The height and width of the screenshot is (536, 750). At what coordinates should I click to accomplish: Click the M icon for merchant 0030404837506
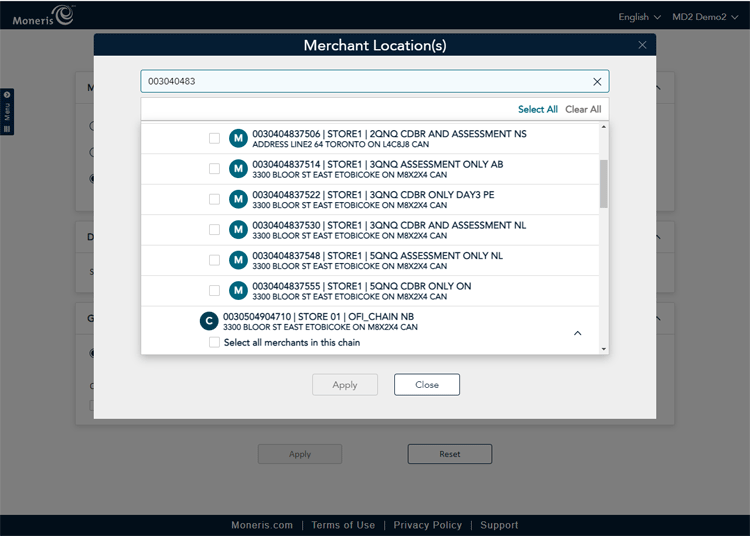[238, 138]
